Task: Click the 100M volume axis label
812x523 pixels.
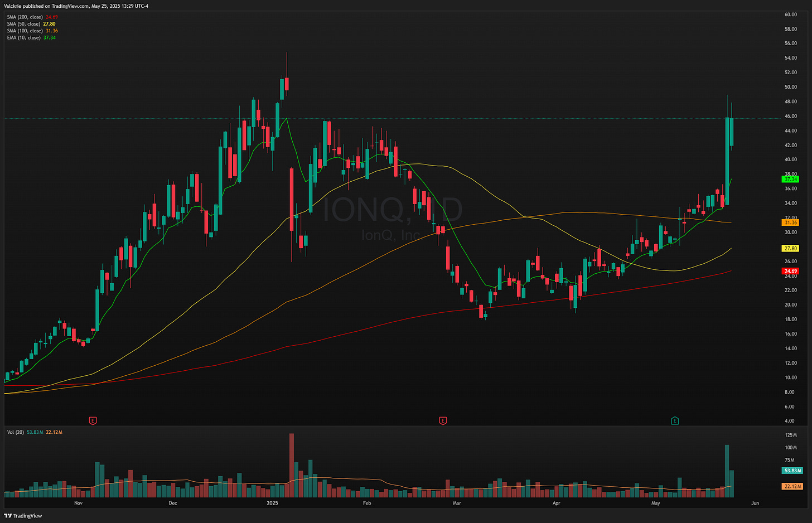Action: click(791, 448)
